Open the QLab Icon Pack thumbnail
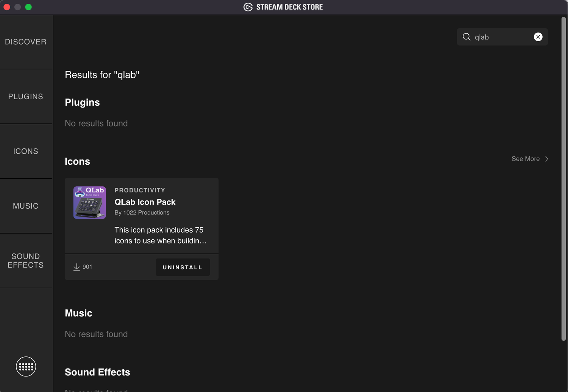Screen dimensions: 568x392 [x=90, y=203]
